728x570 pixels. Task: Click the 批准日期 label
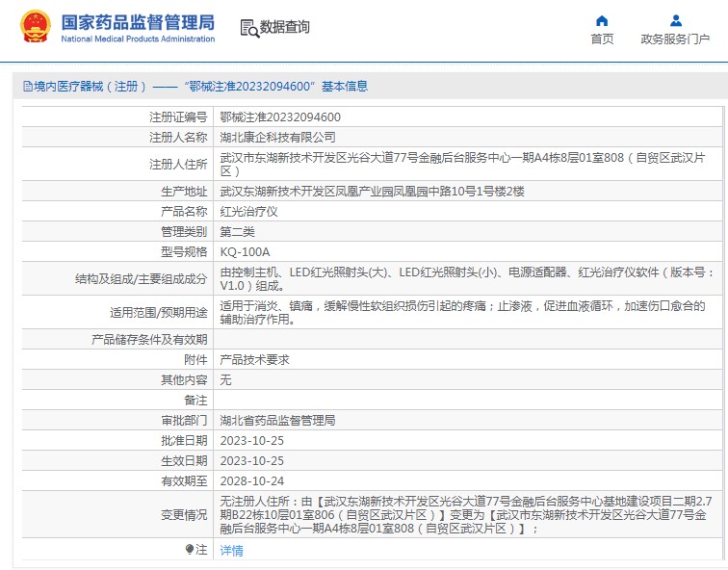(184, 441)
